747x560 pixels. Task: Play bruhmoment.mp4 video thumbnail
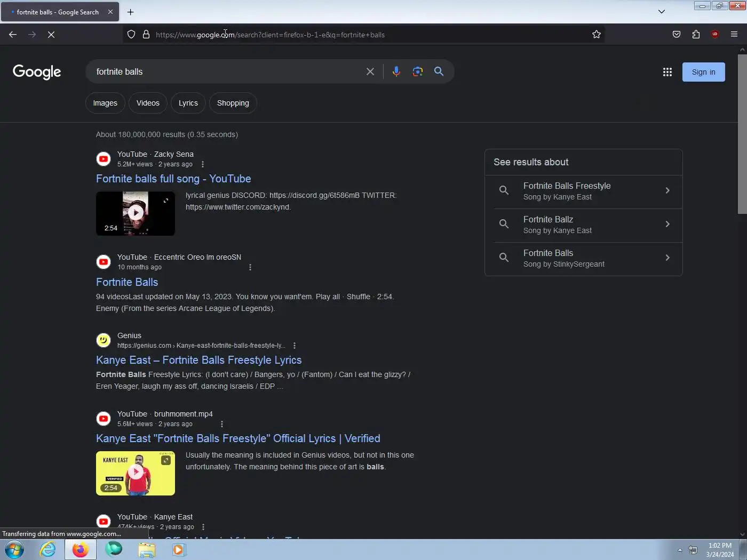[x=136, y=473]
